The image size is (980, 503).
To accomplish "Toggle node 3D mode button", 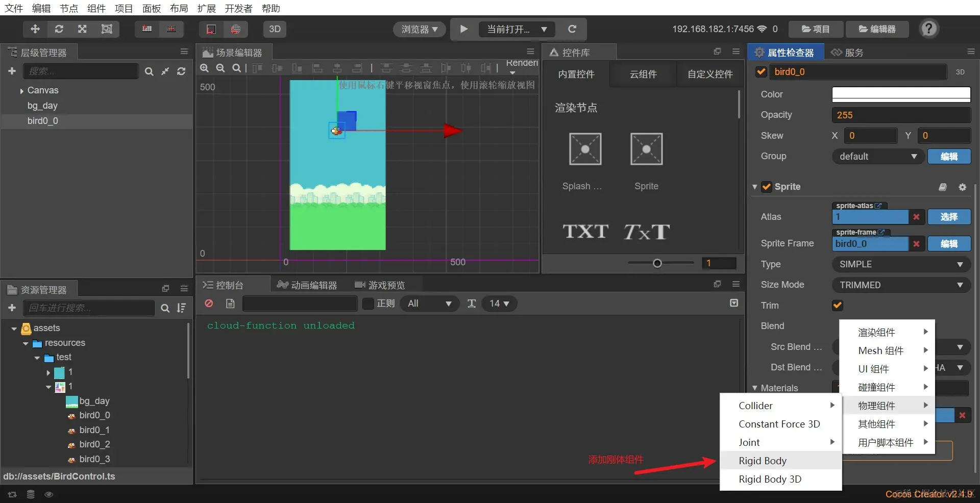I will [960, 72].
